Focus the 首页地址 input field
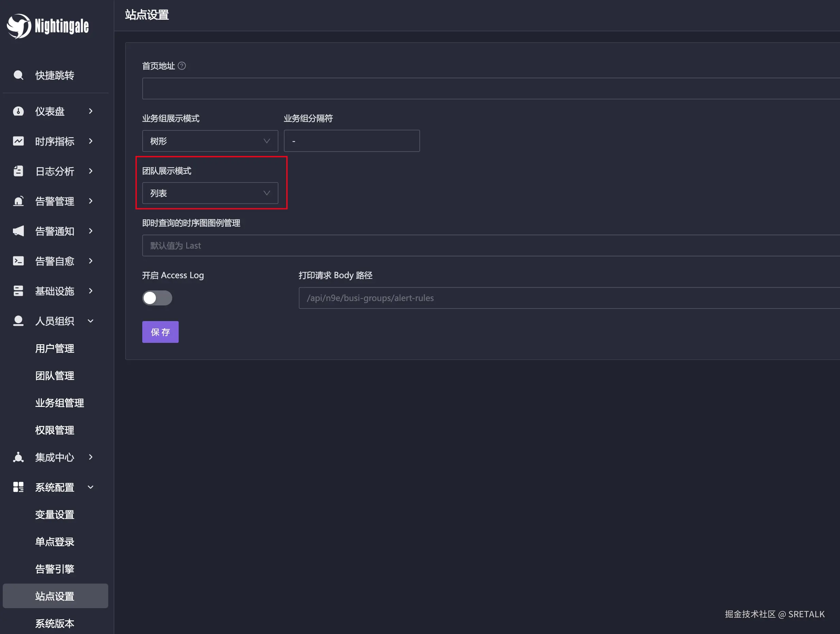Screen dimensions: 840x634 pyautogui.click(x=490, y=89)
